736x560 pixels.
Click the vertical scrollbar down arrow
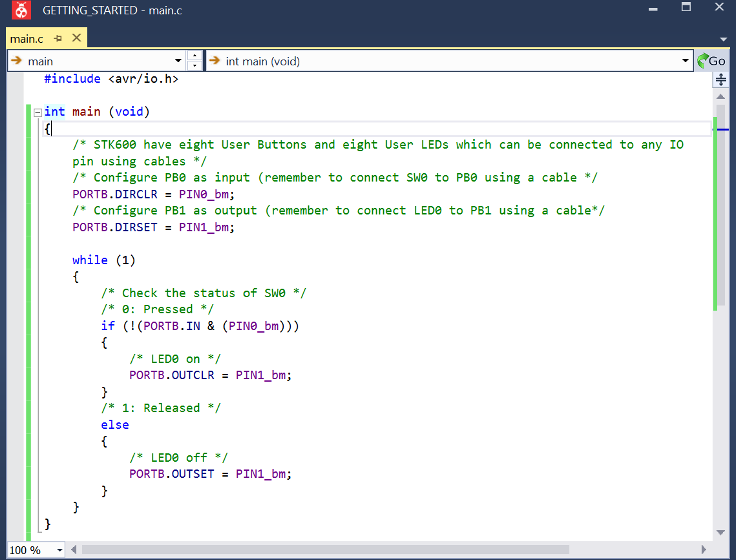point(721,533)
